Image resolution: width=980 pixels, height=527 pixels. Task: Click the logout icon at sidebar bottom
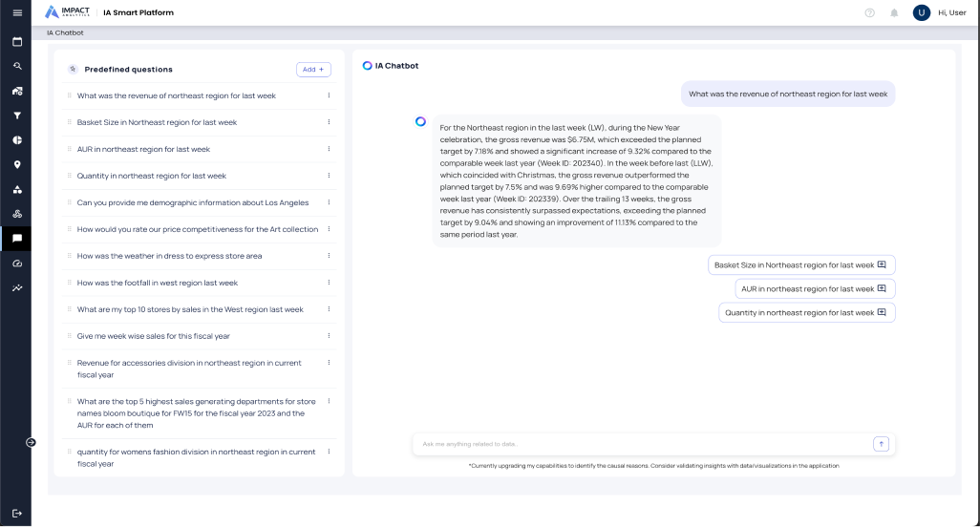17,513
